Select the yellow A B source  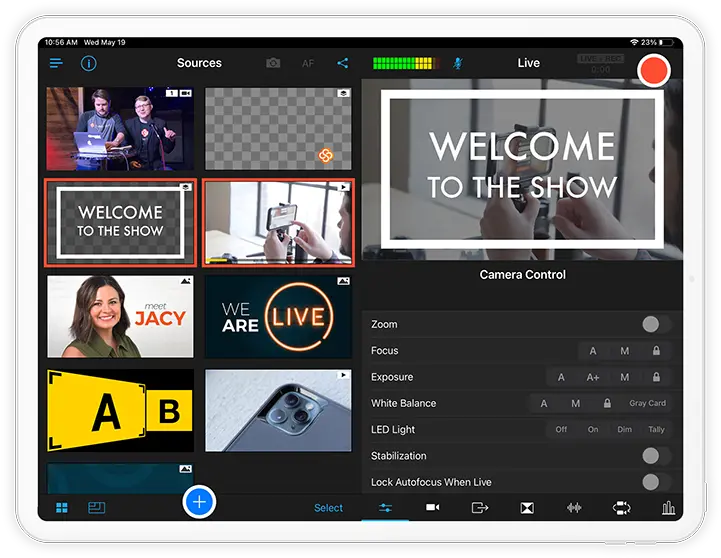click(120, 410)
